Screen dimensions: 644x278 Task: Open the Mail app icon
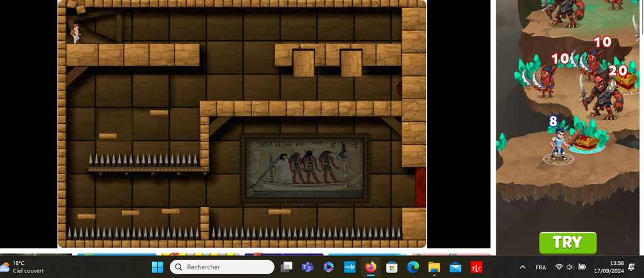[x=455, y=267]
